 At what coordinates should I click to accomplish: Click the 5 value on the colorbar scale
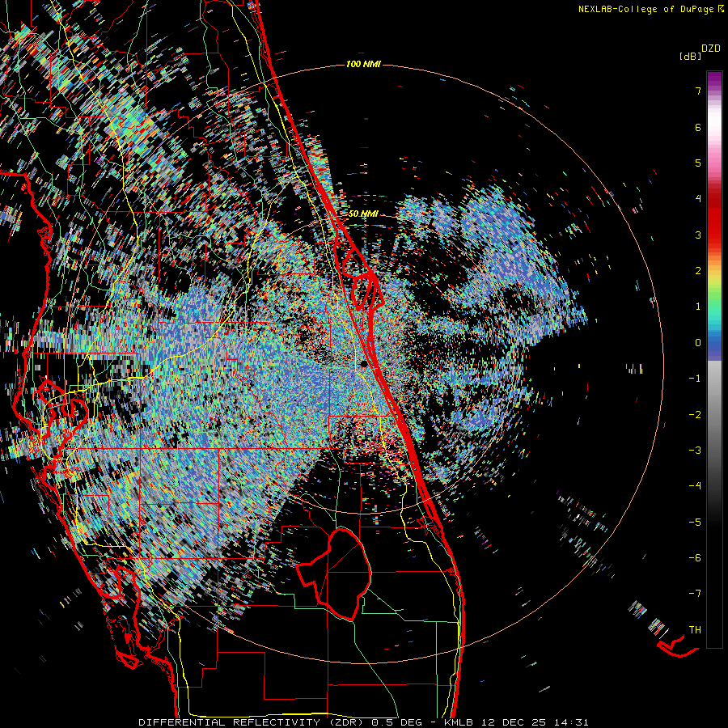tap(698, 163)
